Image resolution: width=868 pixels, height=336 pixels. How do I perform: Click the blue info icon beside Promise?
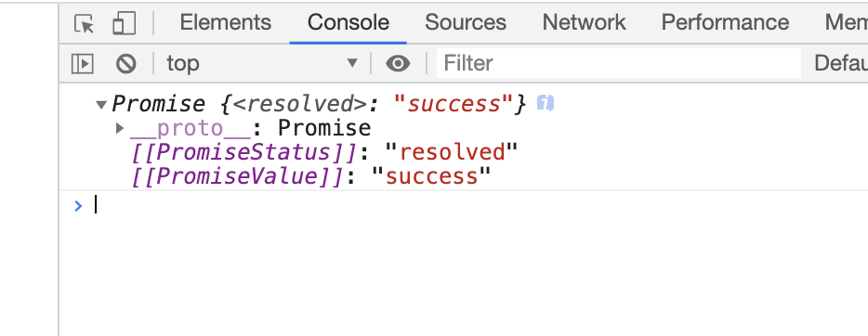(546, 103)
